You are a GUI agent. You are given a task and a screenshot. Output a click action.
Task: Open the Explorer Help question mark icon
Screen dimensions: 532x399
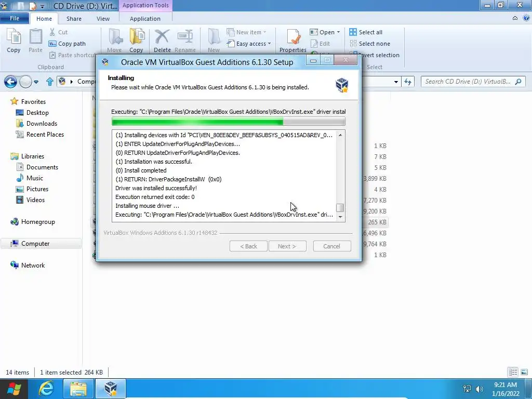(x=526, y=18)
